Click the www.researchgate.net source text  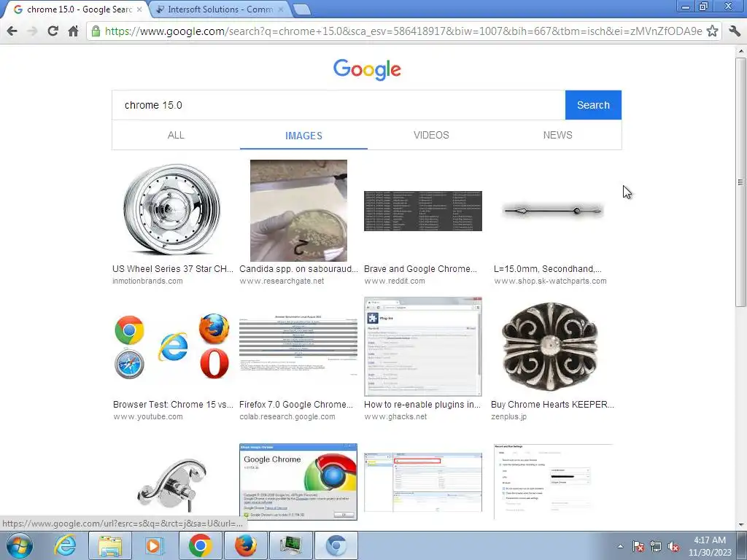(x=282, y=281)
